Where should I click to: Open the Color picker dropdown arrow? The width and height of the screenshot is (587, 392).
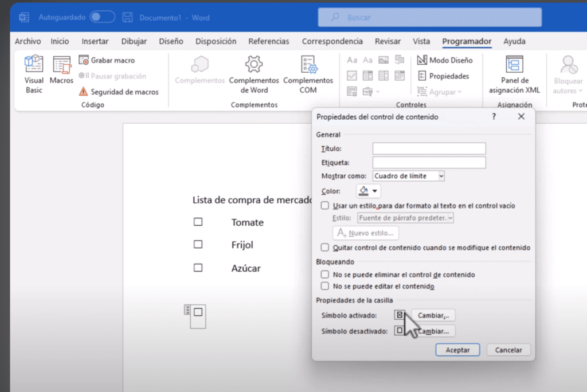(375, 191)
